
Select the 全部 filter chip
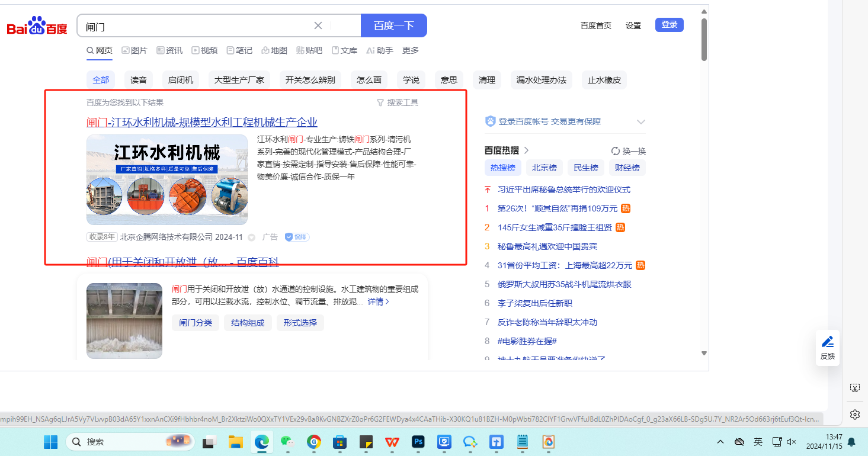(101, 80)
